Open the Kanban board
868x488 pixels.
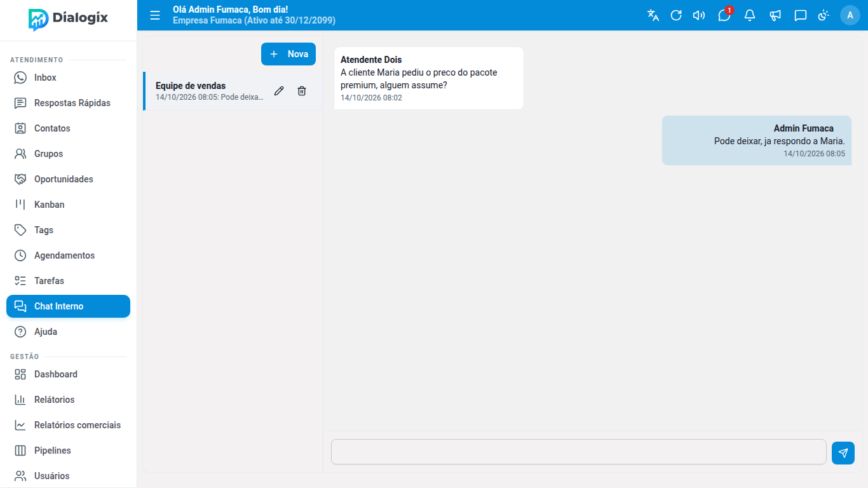coord(68,205)
